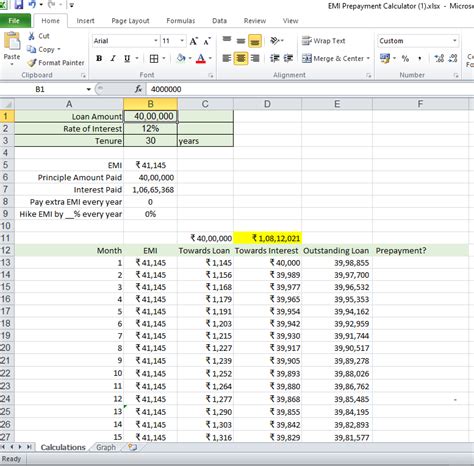The image size is (474, 466).
Task: Click the Increase Indent icon
Action: pos(288,58)
